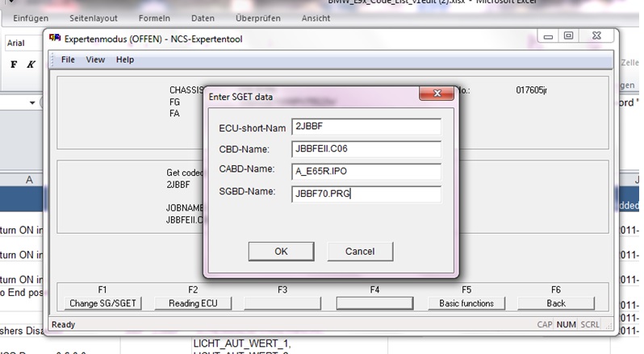This screenshot has width=644, height=354.
Task: Maximize the NCS-Expertentool window
Action: click(568, 36)
